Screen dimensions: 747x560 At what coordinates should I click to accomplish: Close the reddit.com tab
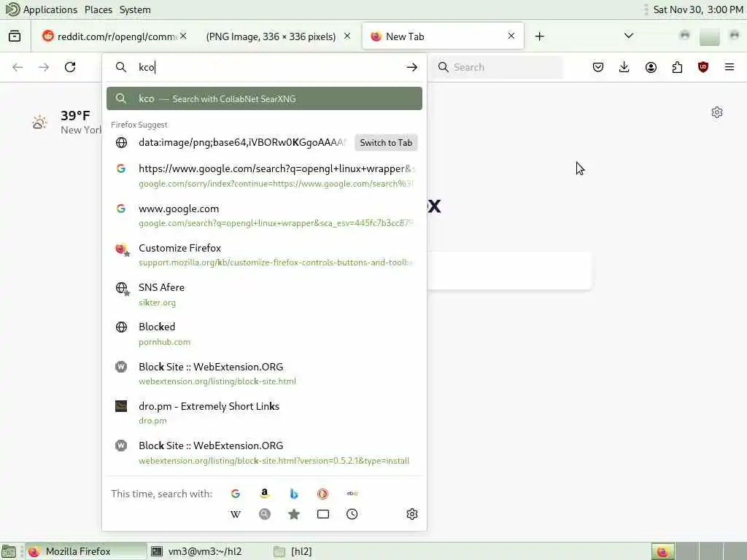(183, 36)
